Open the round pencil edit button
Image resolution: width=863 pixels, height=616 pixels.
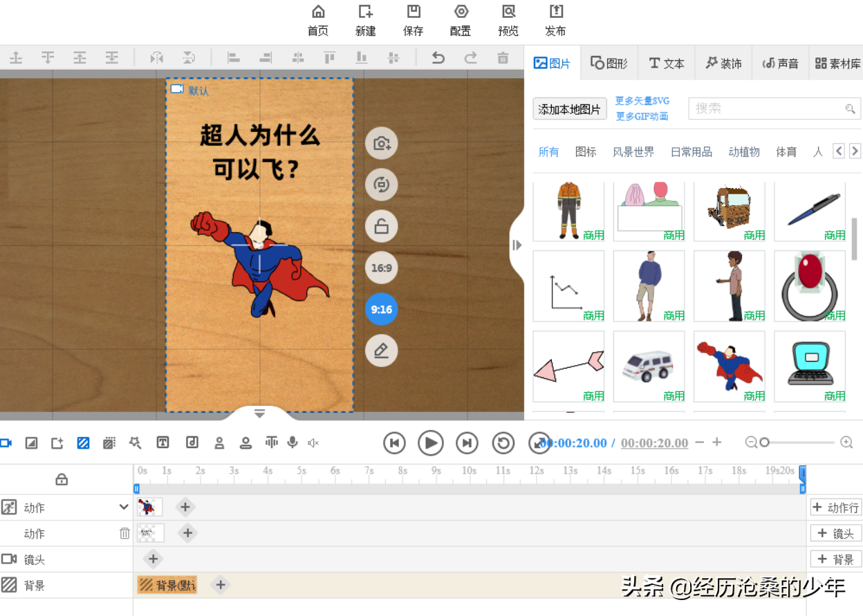[382, 351]
